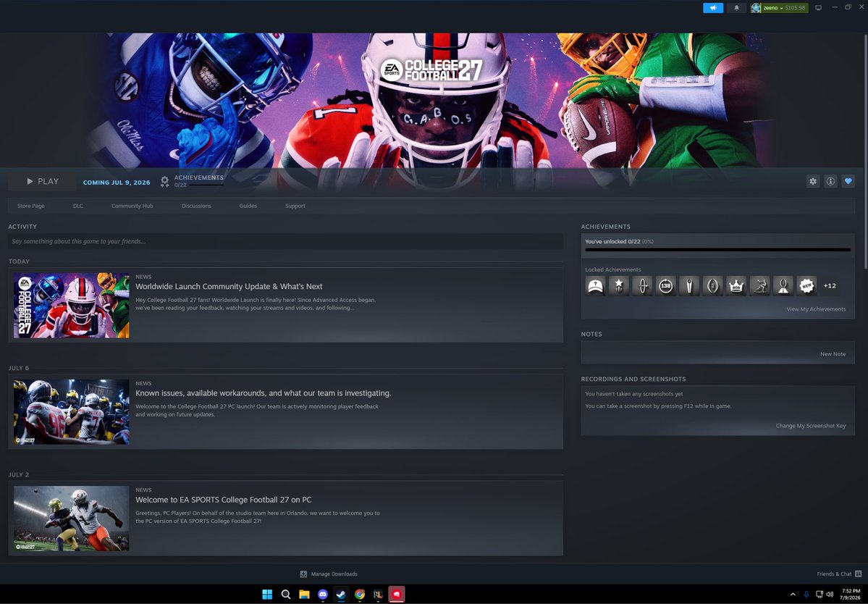Select the football in brackets achievement
This screenshot has height=604, width=868.
coord(712,285)
